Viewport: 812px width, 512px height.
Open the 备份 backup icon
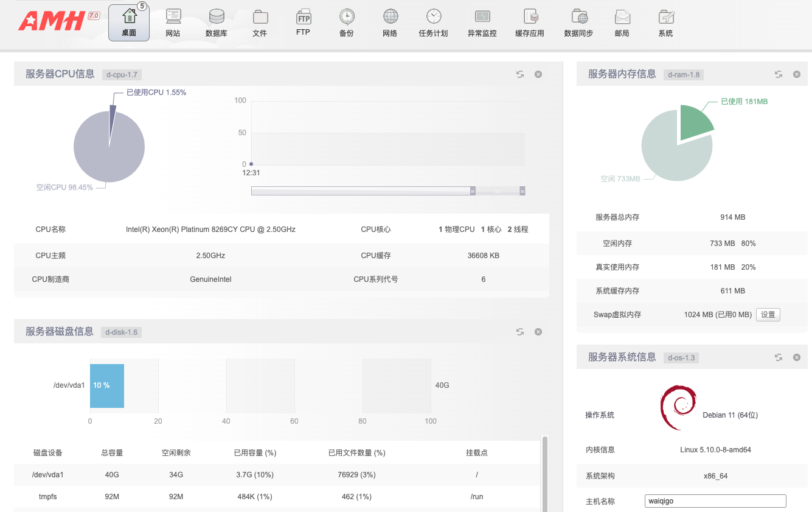(347, 23)
